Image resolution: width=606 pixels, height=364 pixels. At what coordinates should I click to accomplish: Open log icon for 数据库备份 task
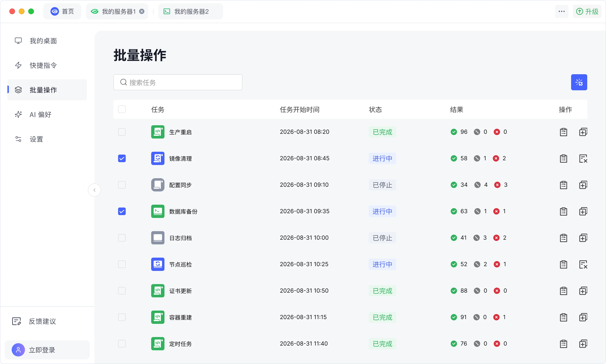point(563,211)
